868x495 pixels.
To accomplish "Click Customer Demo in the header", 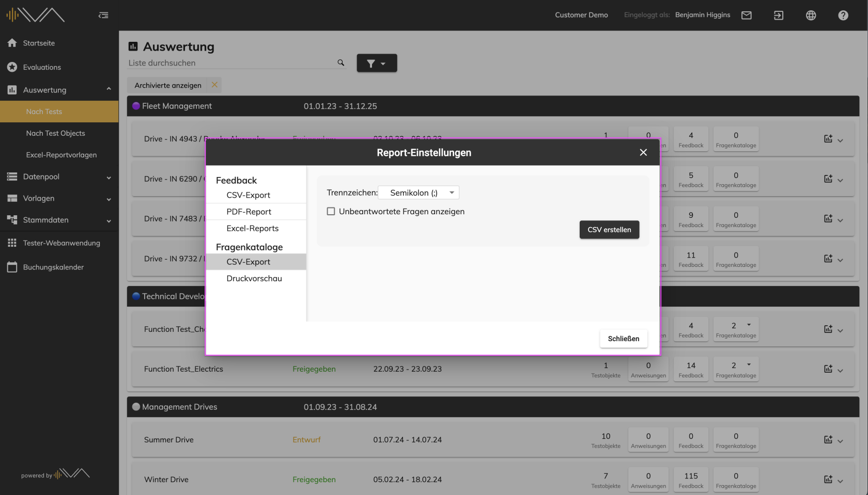I will tap(581, 15).
